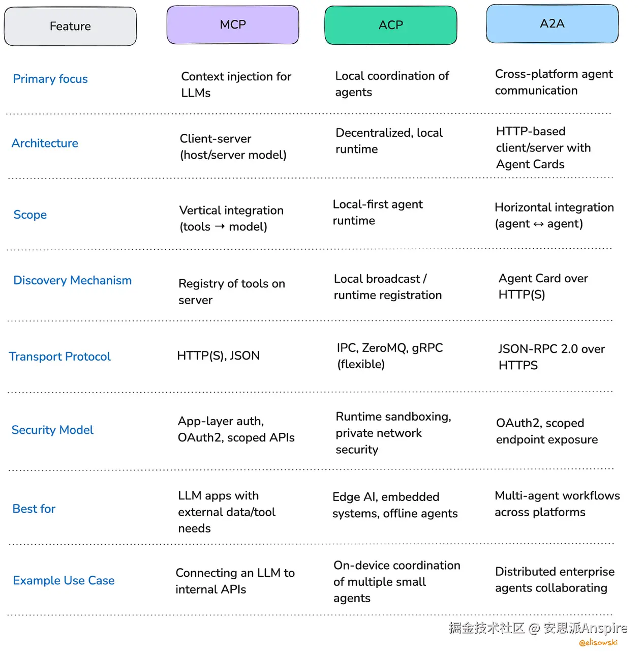
Task: Click the "IPC, ZeroMQ, gRPC (flexible)" cell
Action: pos(389,356)
